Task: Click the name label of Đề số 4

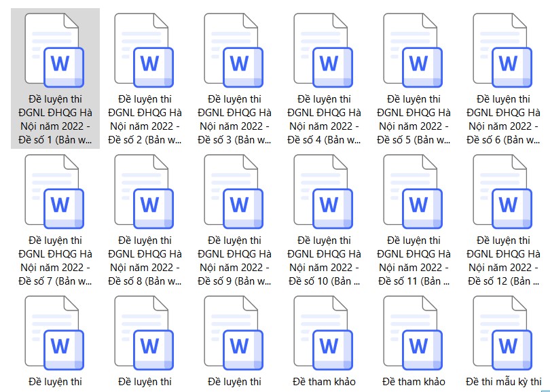Action: point(324,120)
